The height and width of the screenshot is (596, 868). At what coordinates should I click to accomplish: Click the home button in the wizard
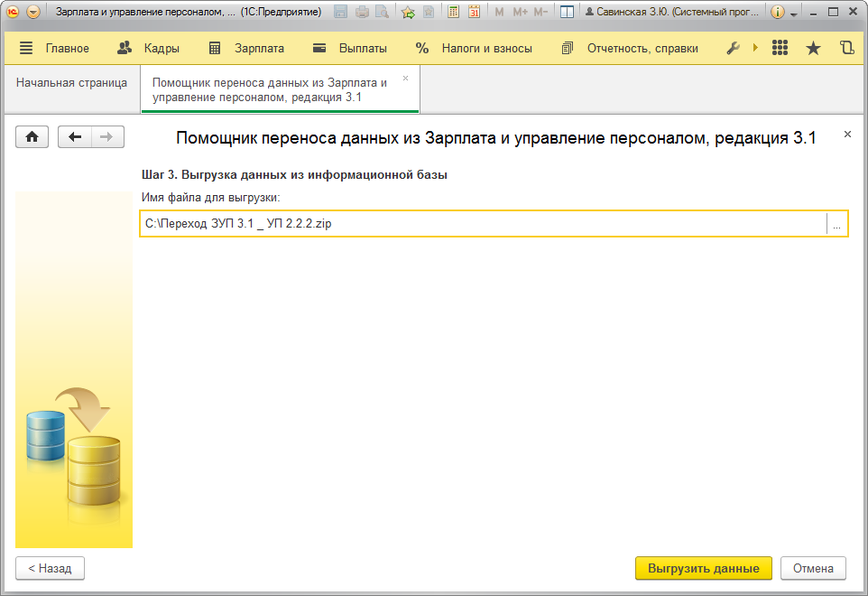point(32,136)
